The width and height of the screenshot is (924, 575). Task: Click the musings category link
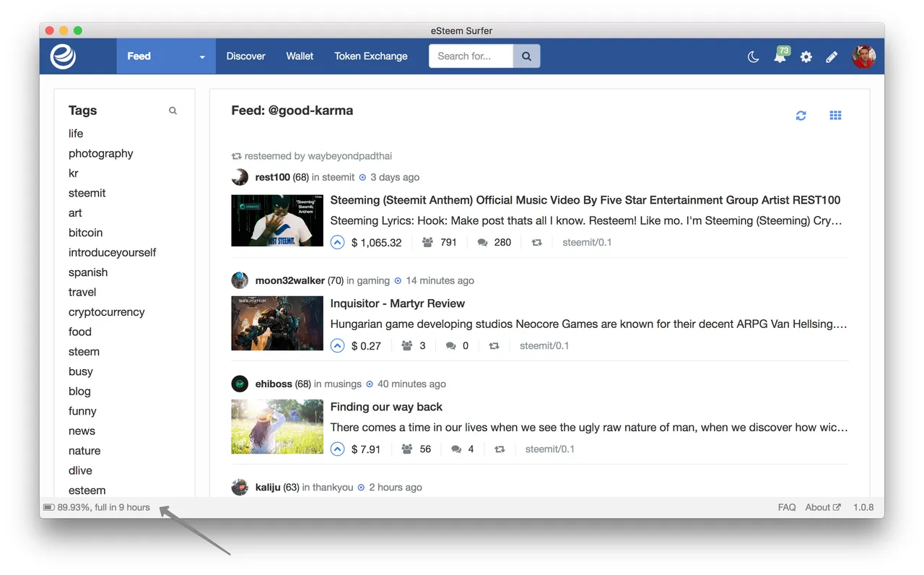coord(343,384)
